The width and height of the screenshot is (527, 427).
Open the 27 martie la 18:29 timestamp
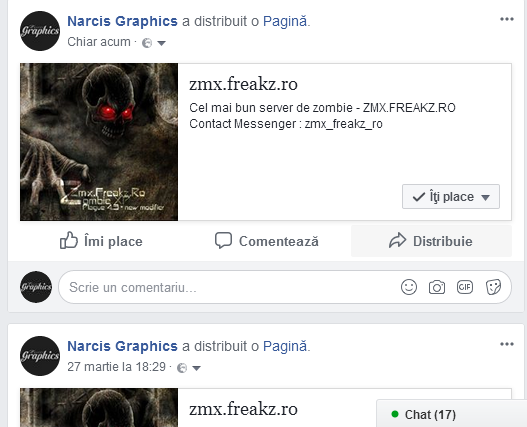pos(116,367)
